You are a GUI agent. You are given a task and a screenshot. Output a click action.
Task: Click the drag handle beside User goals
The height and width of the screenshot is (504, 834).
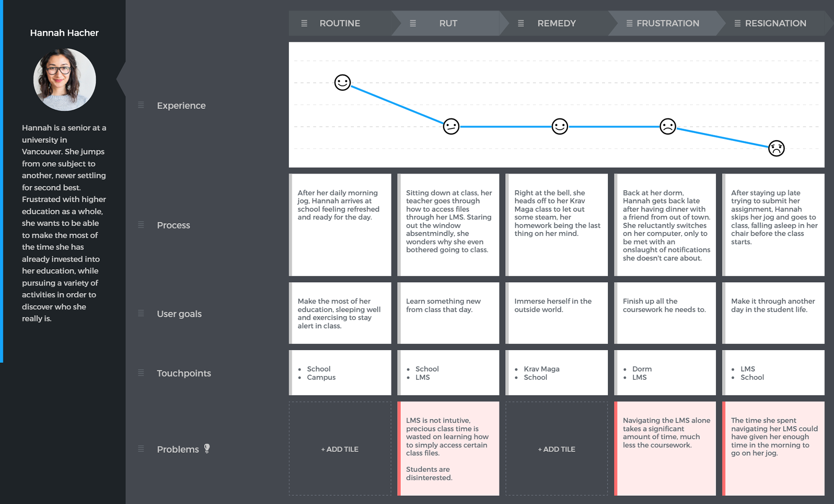[141, 313]
